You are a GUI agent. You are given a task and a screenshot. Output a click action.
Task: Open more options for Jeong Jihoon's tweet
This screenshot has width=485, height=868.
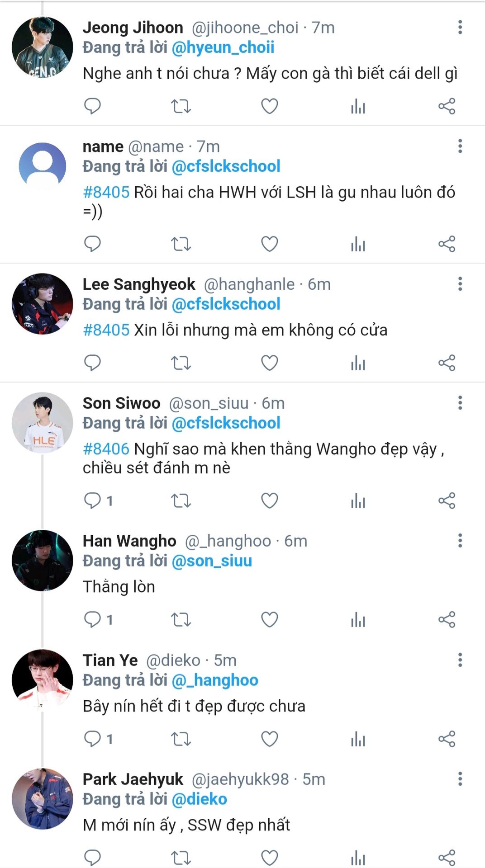point(460,28)
